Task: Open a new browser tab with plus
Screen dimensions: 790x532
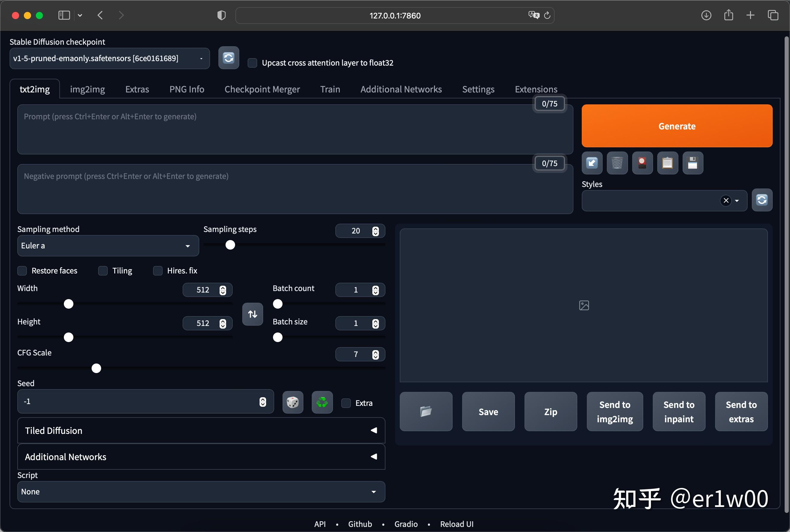Action: pos(751,15)
